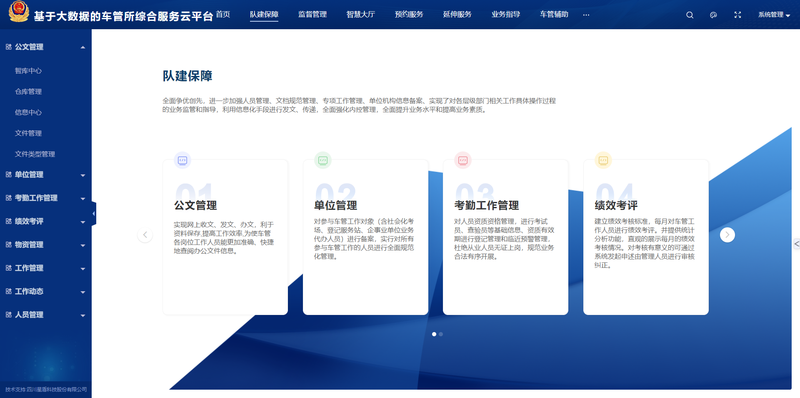Open 文件管理 in sidebar
Screen dimensions: 800x398
tap(28, 133)
